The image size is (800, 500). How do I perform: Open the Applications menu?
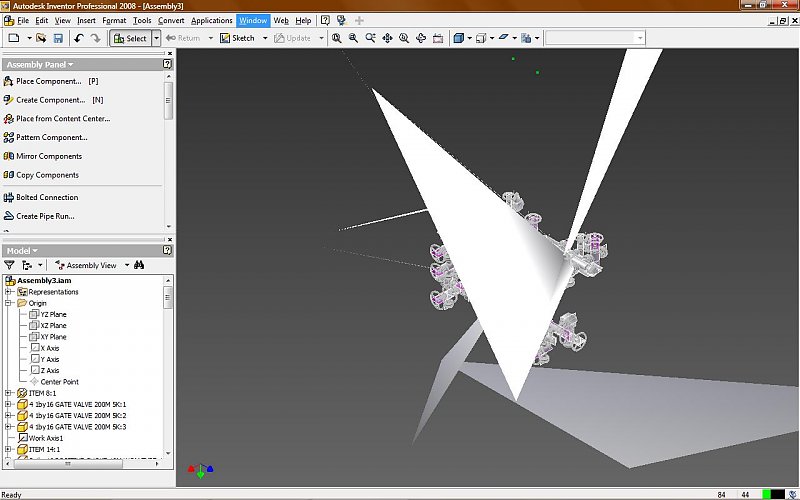(212, 20)
